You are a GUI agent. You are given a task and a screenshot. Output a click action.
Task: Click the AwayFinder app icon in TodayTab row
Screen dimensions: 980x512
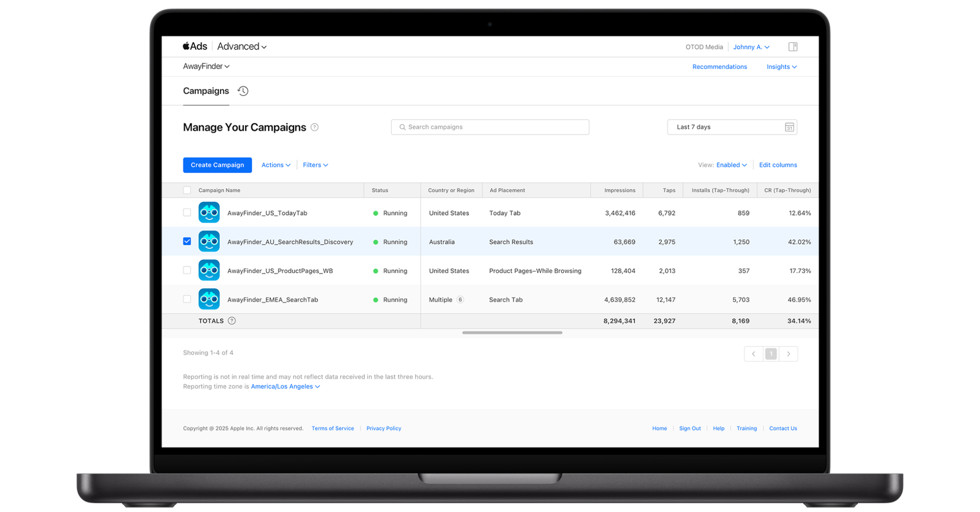click(209, 212)
